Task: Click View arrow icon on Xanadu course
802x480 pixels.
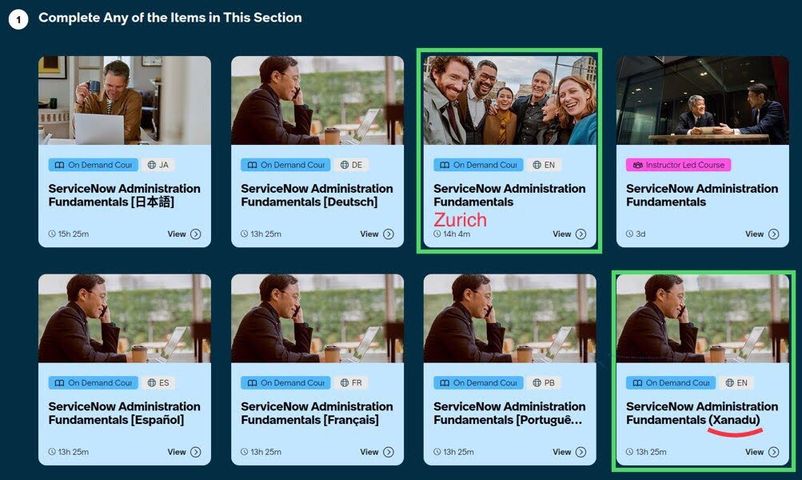Action: [773, 452]
